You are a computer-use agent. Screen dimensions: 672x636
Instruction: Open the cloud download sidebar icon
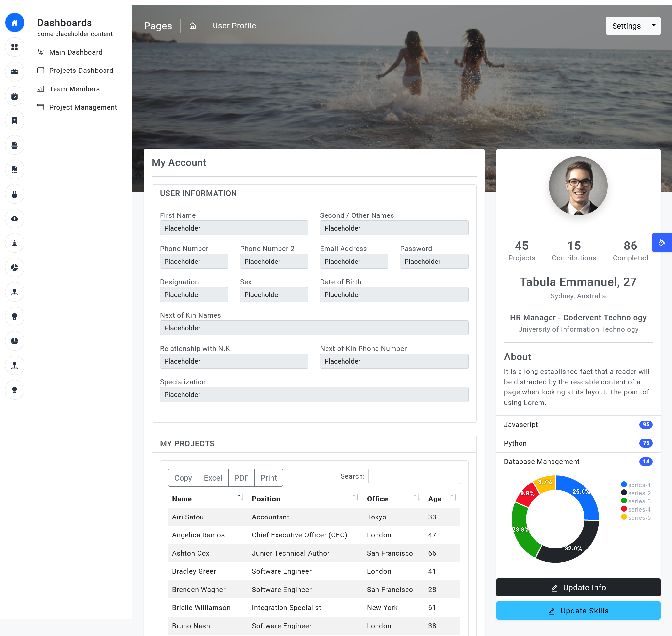coord(15,219)
